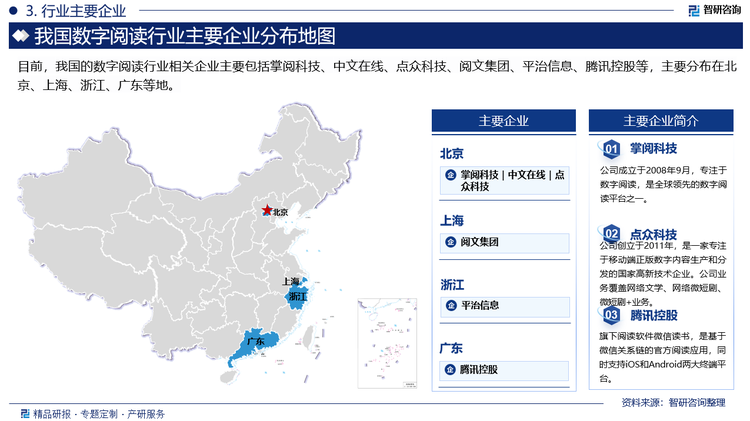Click the 北京 label on the map

[x=280, y=212]
